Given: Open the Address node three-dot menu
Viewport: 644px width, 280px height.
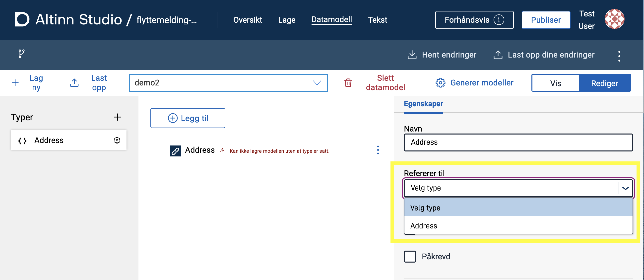Looking at the screenshot, I should click(x=378, y=150).
